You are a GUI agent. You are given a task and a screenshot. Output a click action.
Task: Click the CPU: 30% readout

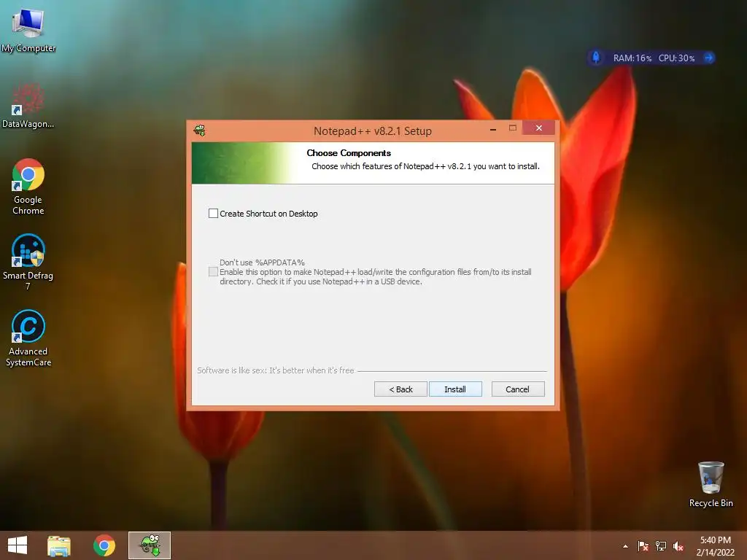676,58
